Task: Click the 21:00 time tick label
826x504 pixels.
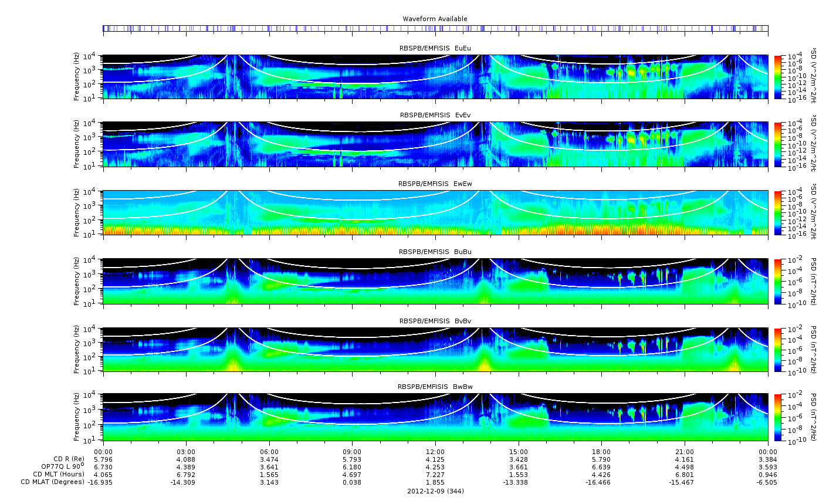Action: point(685,451)
